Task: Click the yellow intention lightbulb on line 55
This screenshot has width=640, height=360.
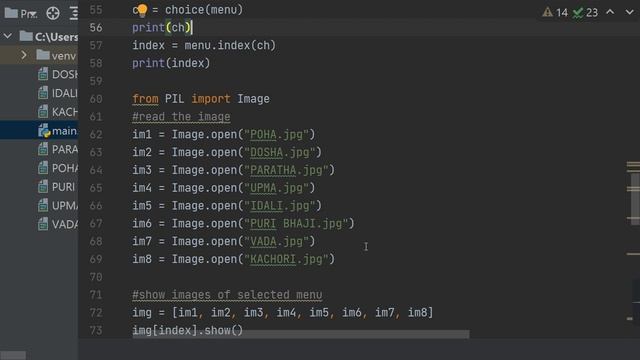Action: [x=142, y=10]
